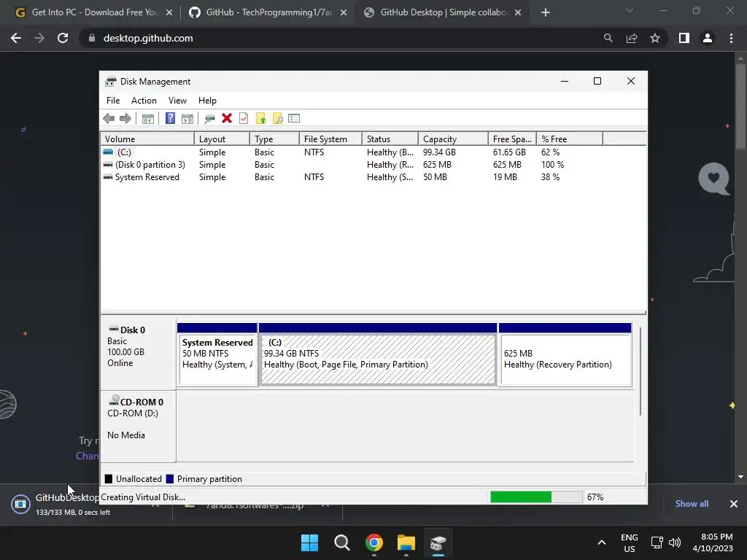Viewport: 747px width, 560px height.
Task: Click the black Unallocated legend swatch
Action: (x=109, y=479)
